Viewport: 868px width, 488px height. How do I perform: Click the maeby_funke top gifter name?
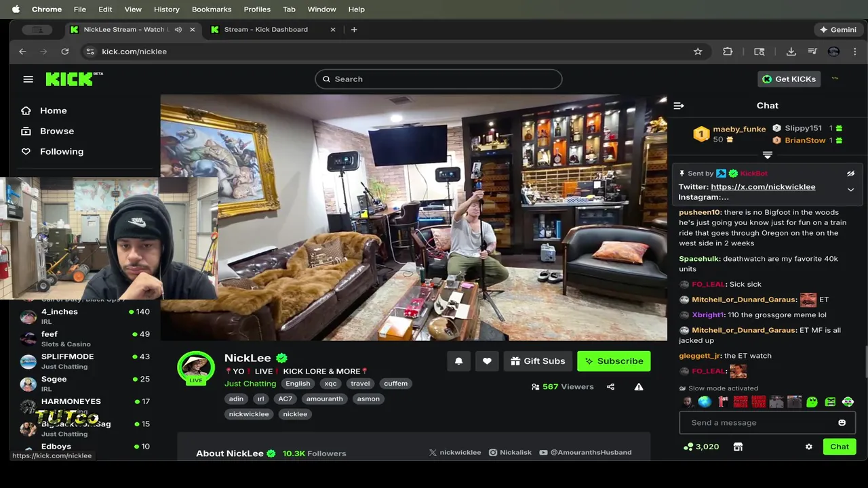pos(739,129)
